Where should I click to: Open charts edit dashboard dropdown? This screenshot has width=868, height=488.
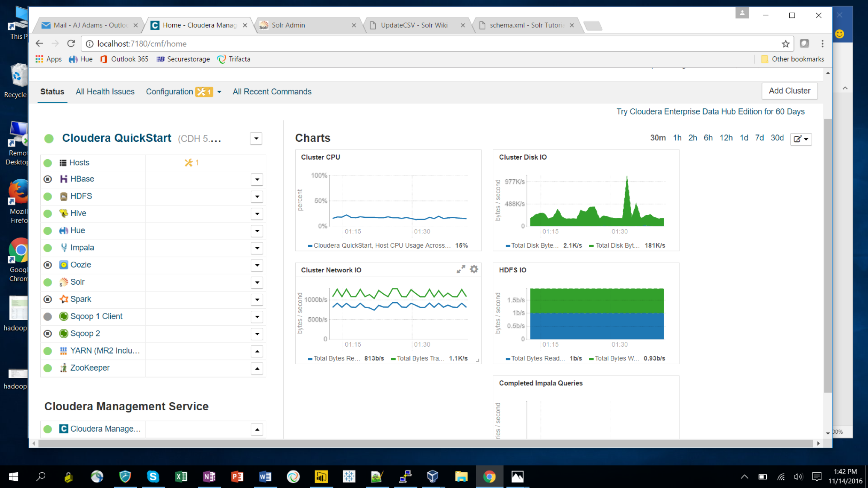[801, 139]
